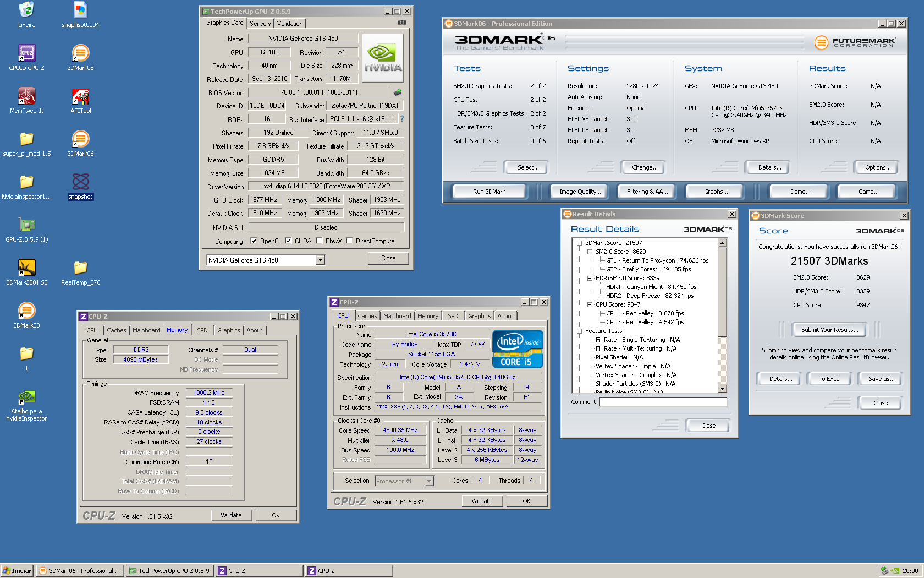Click Filtering & AA... button
Image resolution: width=924 pixels, height=578 pixels.
(x=647, y=192)
